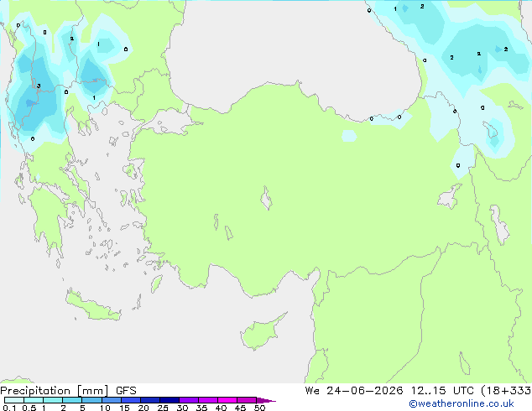Pick the 25–30 mm navy legend swatch

tap(170, 400)
